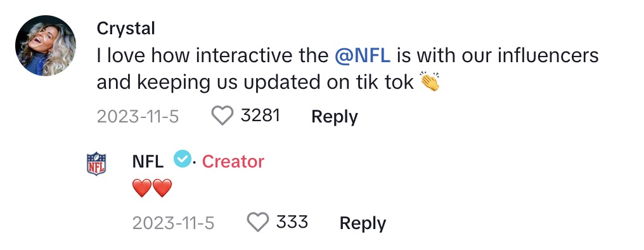
Task: Click the clapping hands emoji
Action: coord(430,81)
